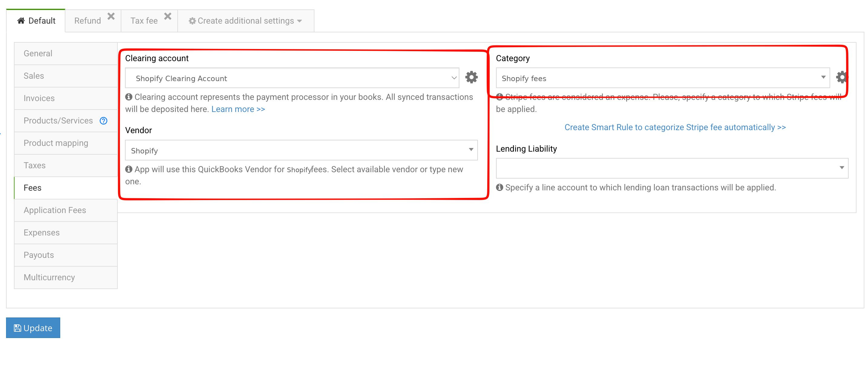Close the Tax fee tab with X
Screen dimensions: 868x368
(168, 16)
